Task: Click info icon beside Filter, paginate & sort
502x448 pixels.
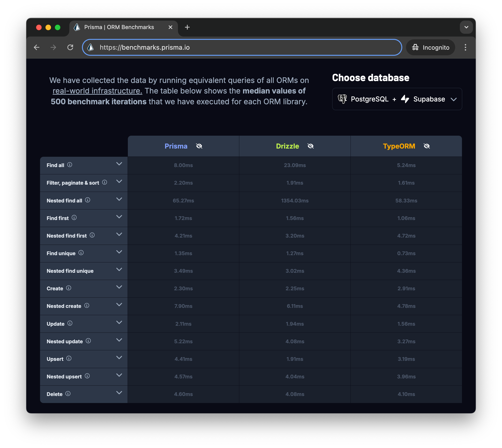Action: pyautogui.click(x=104, y=182)
